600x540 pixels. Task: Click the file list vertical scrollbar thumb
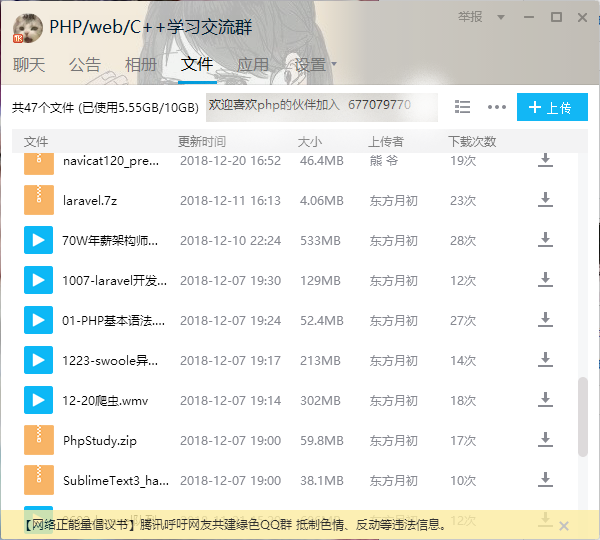pos(582,417)
